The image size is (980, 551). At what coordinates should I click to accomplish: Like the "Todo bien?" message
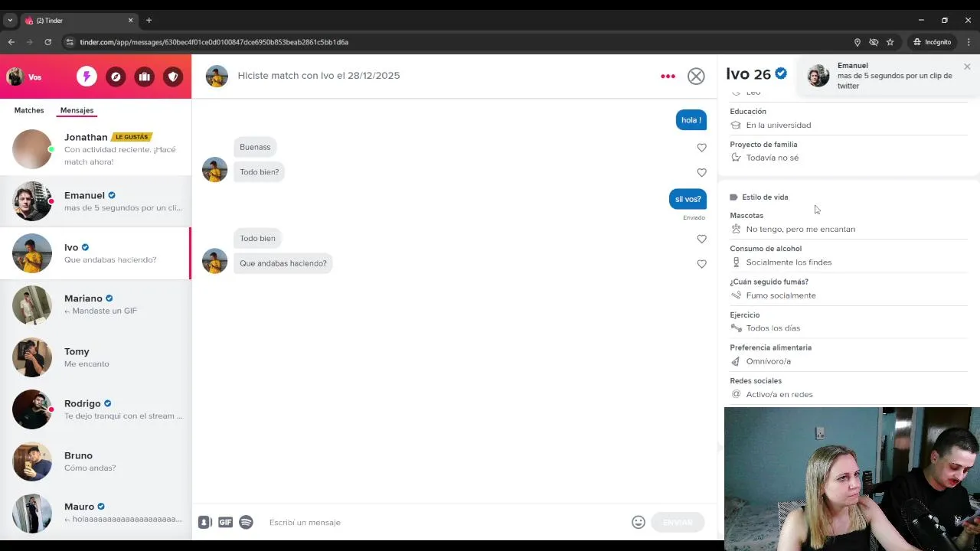click(x=701, y=172)
